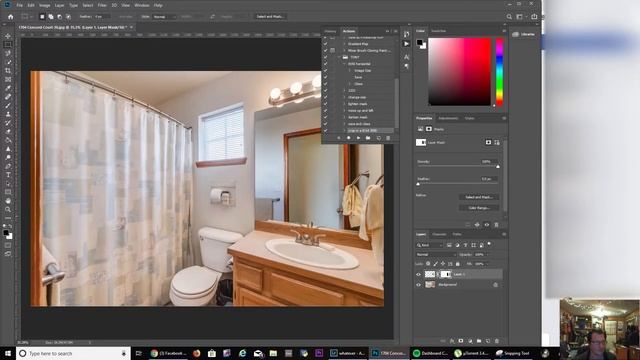Toggle mask visibility eye in Properties

tap(487, 225)
